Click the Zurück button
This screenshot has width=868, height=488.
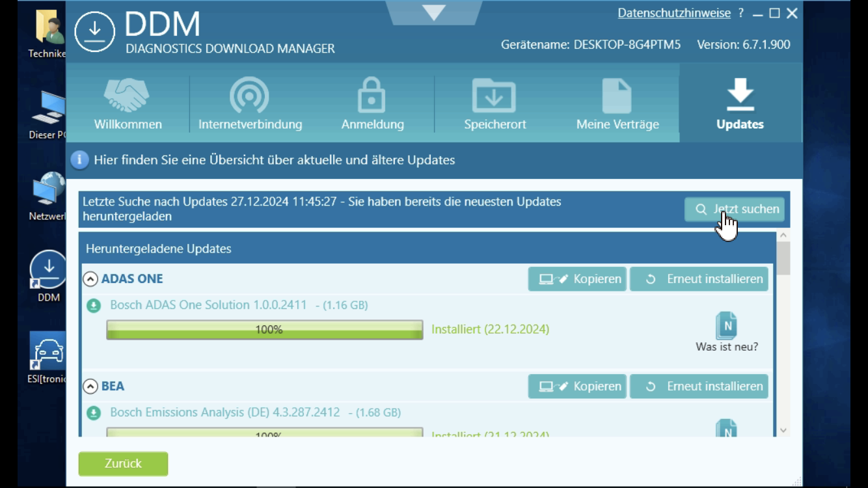[x=123, y=464]
